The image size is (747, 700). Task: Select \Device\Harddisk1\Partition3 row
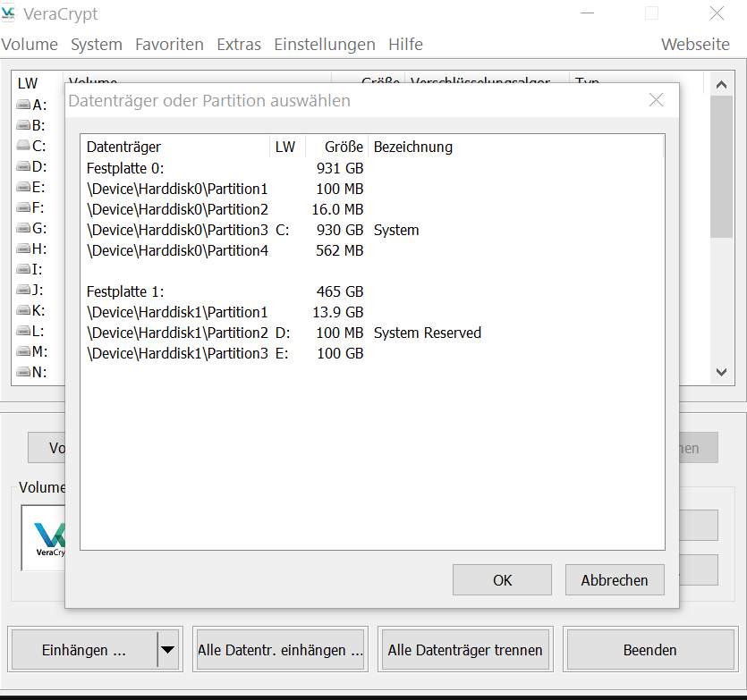(x=372, y=353)
